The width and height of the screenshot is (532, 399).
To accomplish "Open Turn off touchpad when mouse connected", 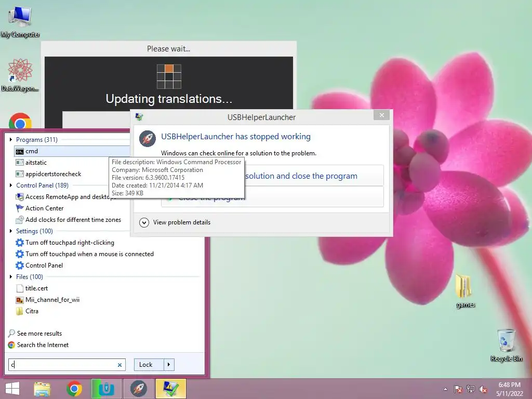I will click(85, 254).
